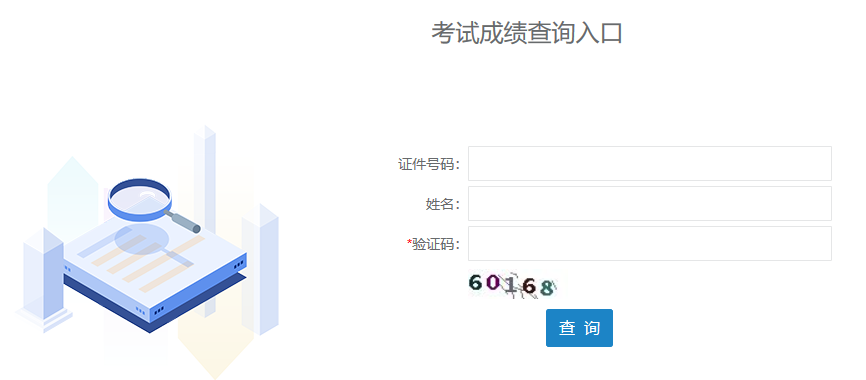Focus the 姓名 input field
The width and height of the screenshot is (866, 380).
click(650, 203)
